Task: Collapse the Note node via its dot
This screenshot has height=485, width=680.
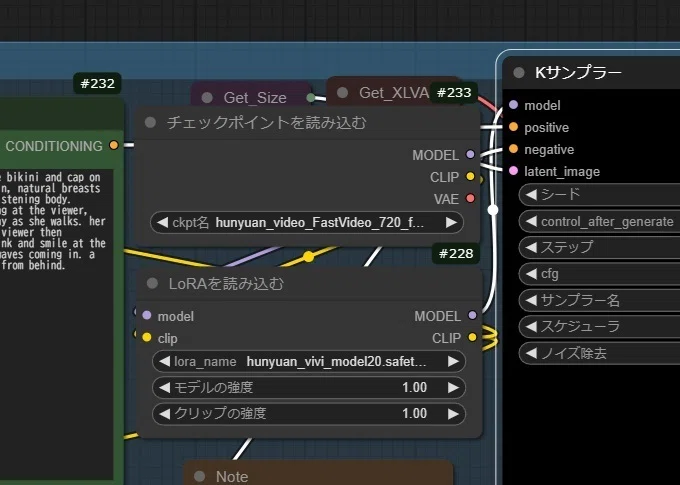Action: 199,476
